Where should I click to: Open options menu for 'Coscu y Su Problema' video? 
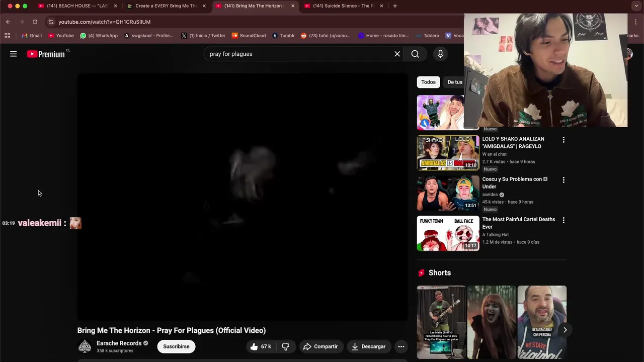pyautogui.click(x=563, y=180)
